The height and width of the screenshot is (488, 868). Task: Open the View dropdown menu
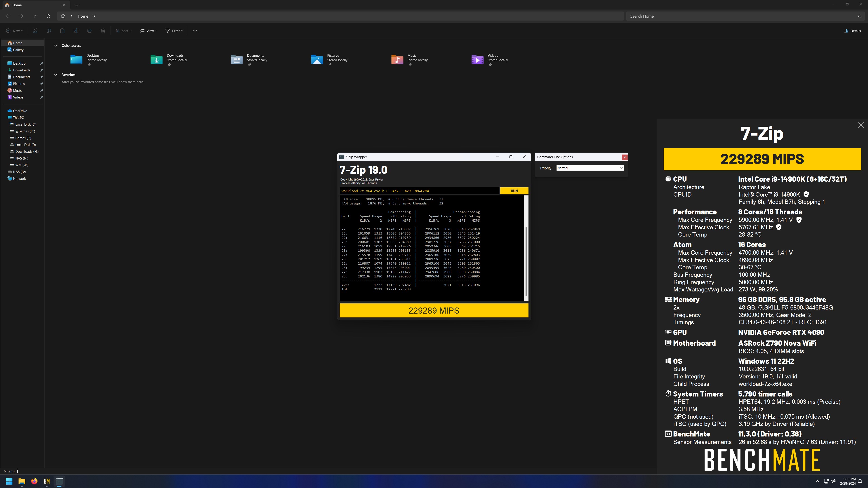(149, 31)
